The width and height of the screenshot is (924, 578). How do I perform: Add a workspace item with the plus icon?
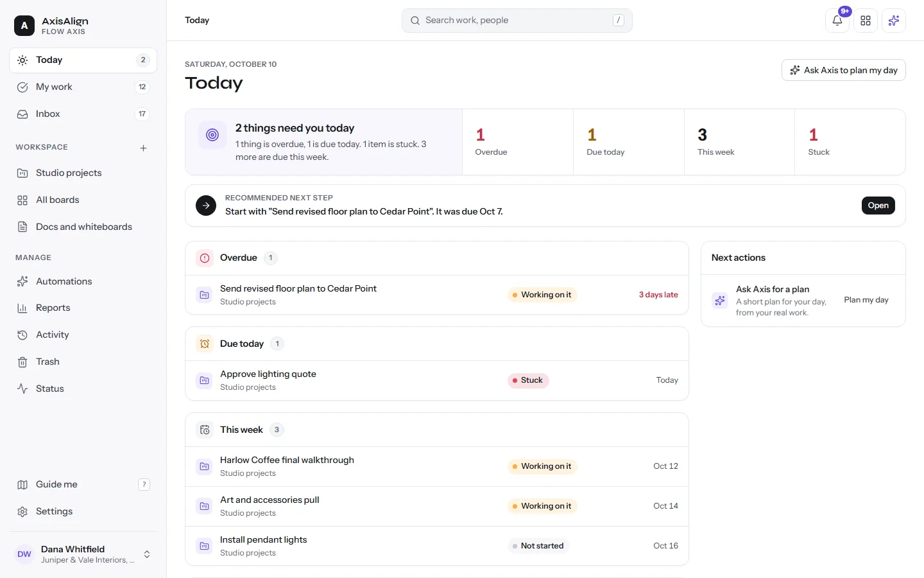point(144,148)
